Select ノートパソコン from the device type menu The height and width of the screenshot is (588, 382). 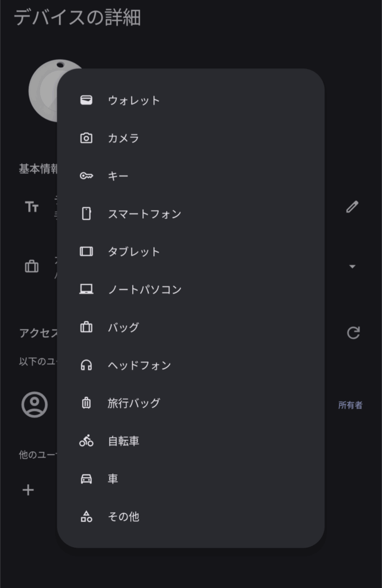click(145, 290)
